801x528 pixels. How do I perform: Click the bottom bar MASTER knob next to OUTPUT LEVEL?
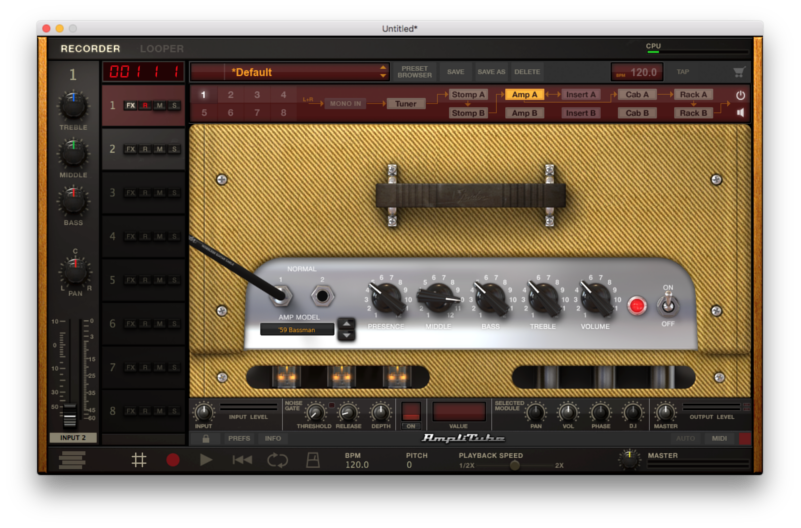[x=666, y=413]
